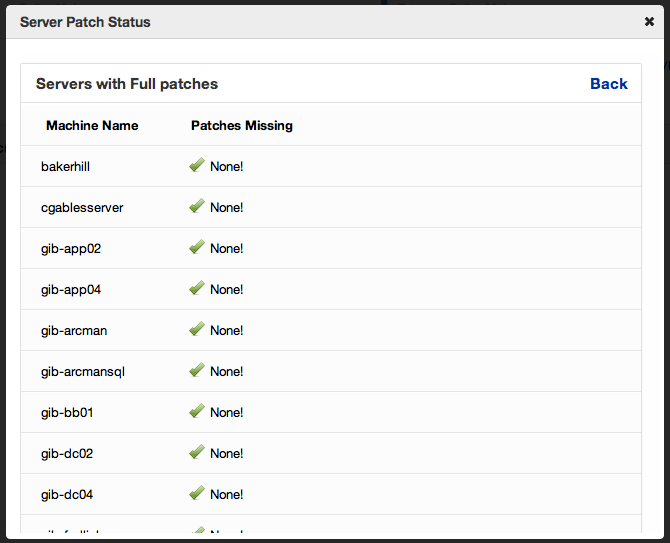Click the green checkmark icon for bakerhill

(197, 165)
